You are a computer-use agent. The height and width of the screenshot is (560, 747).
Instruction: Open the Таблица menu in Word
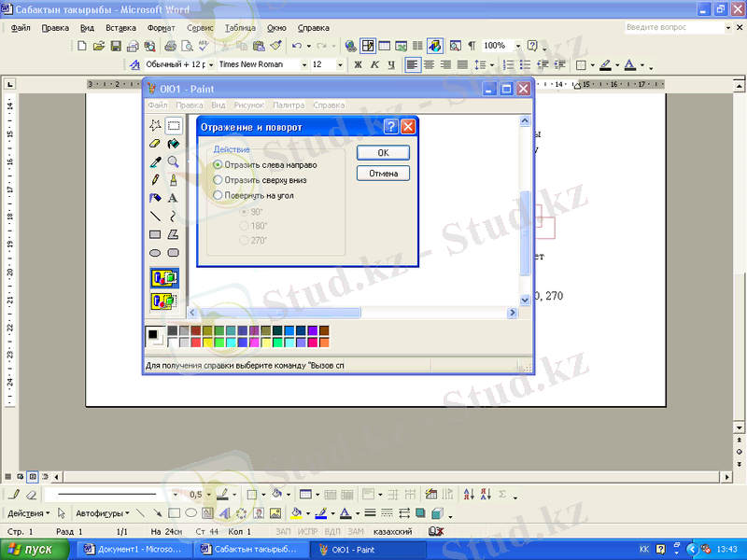click(x=240, y=28)
